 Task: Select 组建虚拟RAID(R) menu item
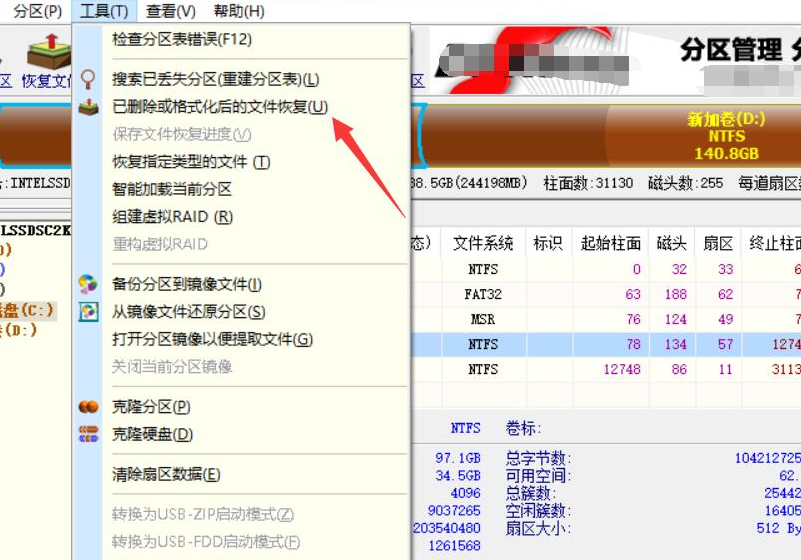[x=172, y=217]
